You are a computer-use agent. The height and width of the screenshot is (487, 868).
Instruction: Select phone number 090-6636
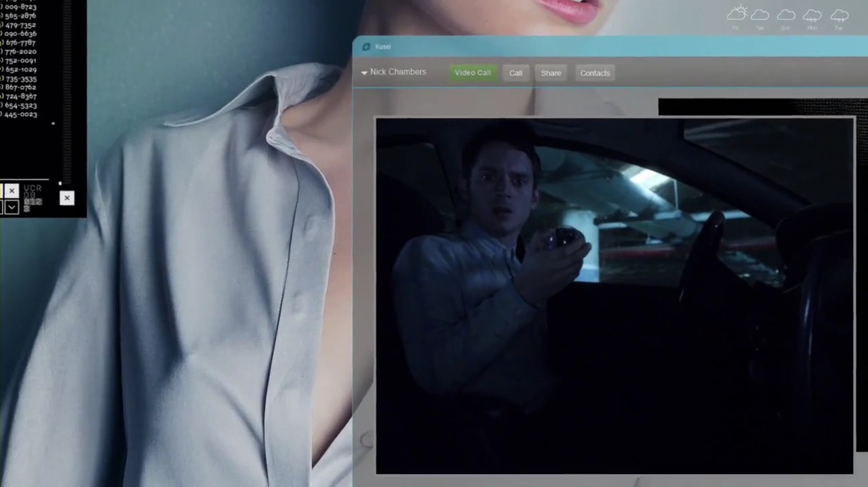pos(19,34)
